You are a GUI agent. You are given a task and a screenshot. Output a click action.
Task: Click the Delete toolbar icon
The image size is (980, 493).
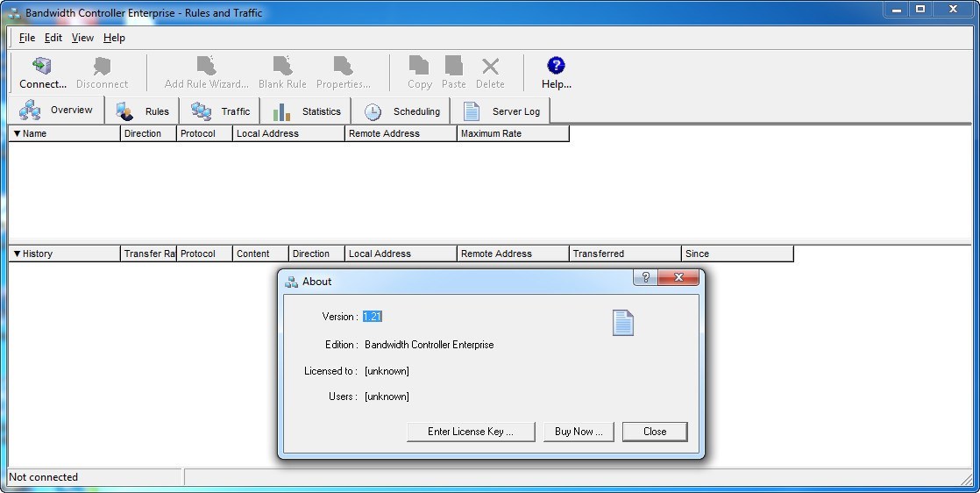[x=490, y=73]
